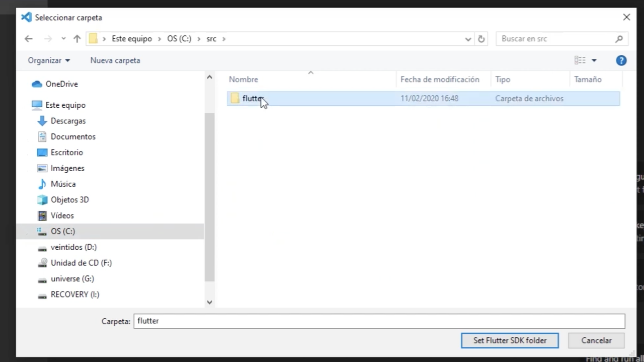Open Escritorio in the sidebar
The image size is (644, 362).
point(66,153)
